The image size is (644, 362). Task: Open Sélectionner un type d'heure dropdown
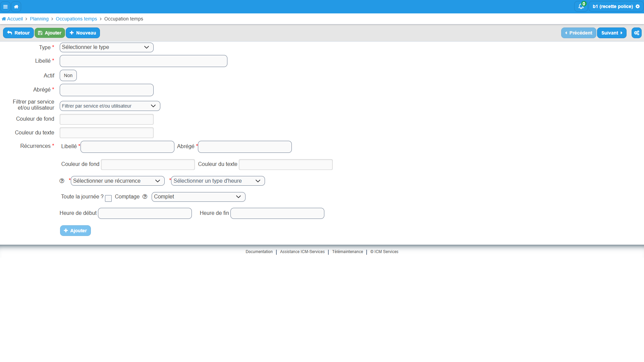coord(218,181)
